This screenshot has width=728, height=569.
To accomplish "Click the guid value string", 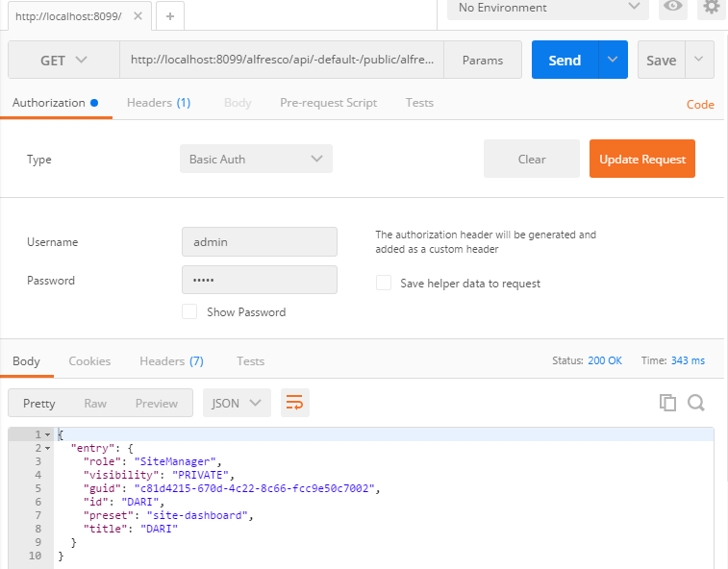I will pos(255,488).
